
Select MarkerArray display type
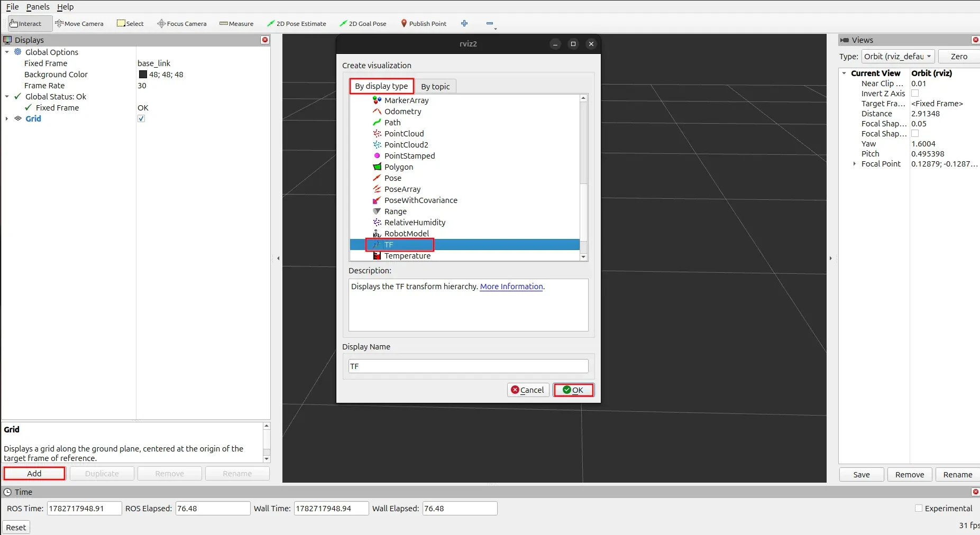click(406, 100)
